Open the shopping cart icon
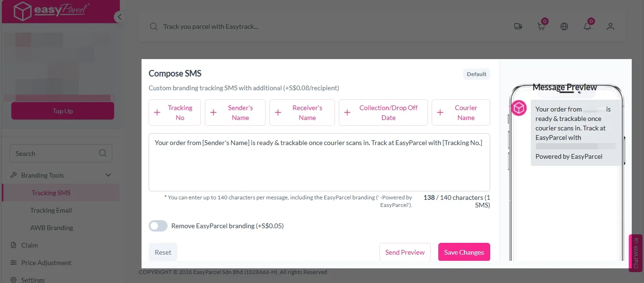This screenshot has width=644, height=283. click(541, 26)
